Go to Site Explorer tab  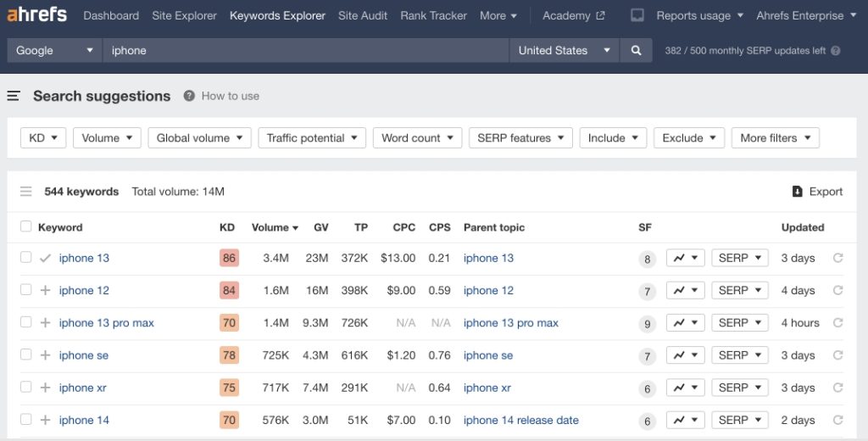click(184, 15)
